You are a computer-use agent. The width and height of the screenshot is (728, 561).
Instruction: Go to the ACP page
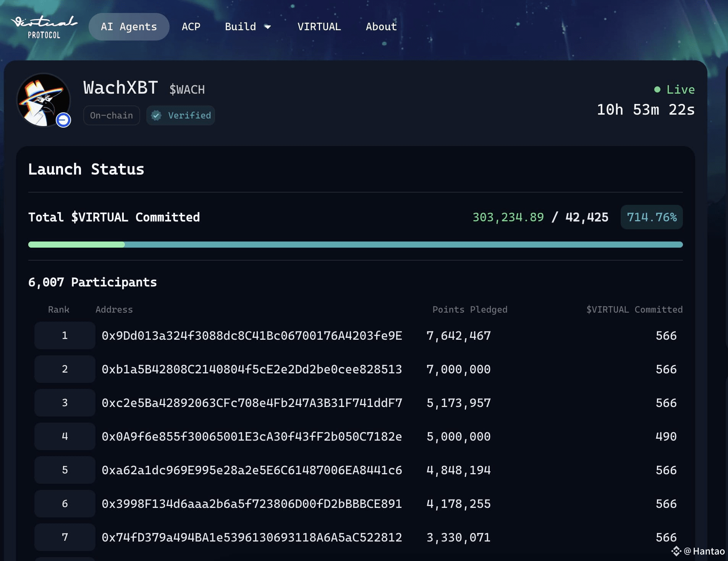[191, 27]
